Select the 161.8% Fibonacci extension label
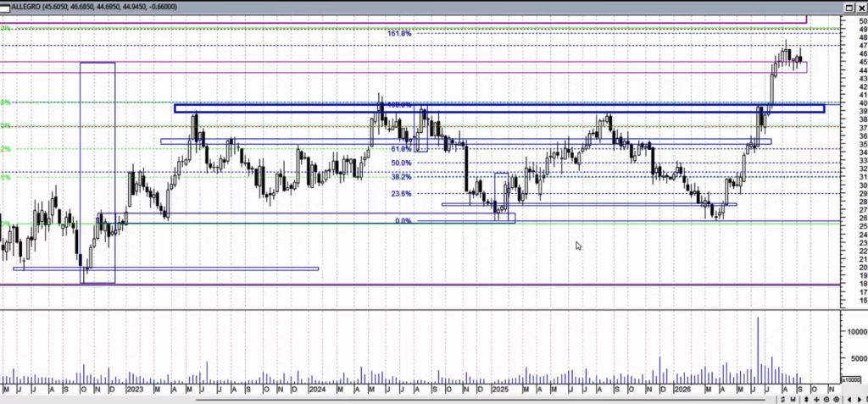The width and height of the screenshot is (868, 404). (399, 34)
